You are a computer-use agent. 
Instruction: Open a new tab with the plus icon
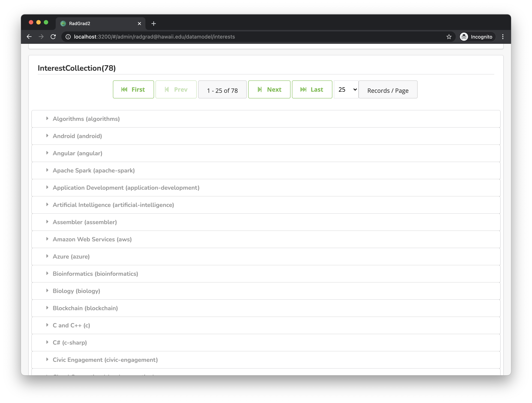[x=154, y=23]
